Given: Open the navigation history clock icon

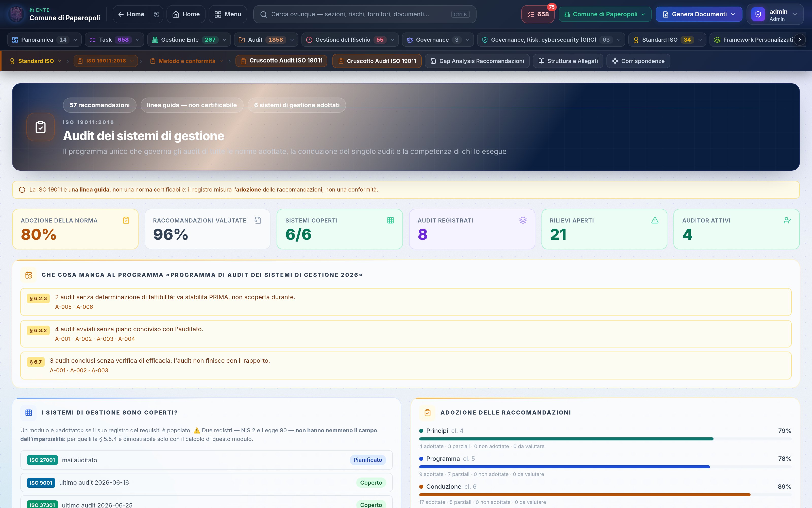Looking at the screenshot, I should tap(156, 14).
